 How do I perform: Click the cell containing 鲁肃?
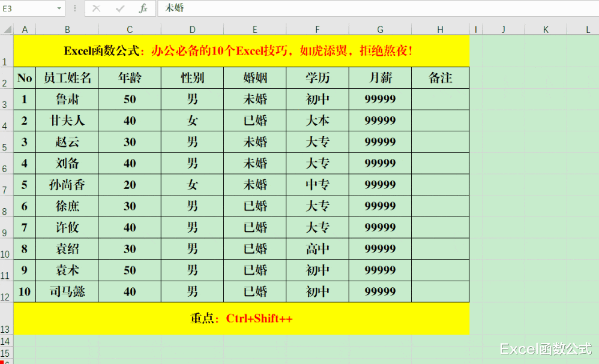tap(67, 99)
